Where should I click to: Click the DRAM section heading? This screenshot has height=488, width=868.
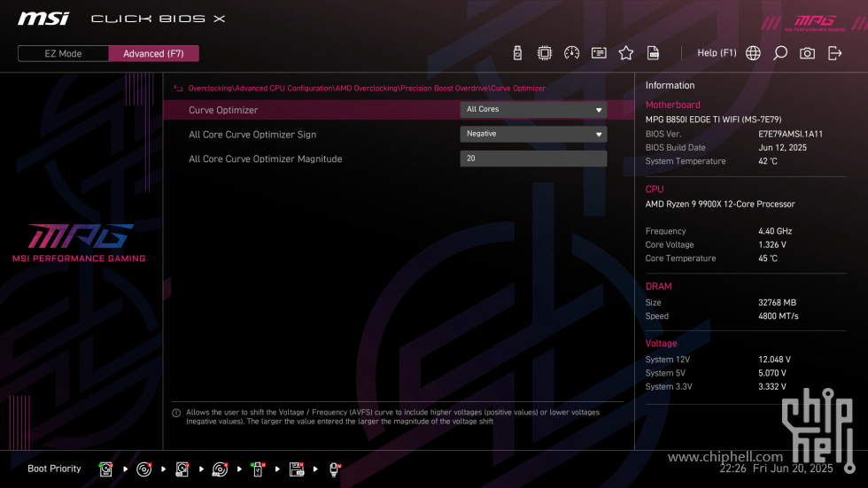click(x=658, y=286)
